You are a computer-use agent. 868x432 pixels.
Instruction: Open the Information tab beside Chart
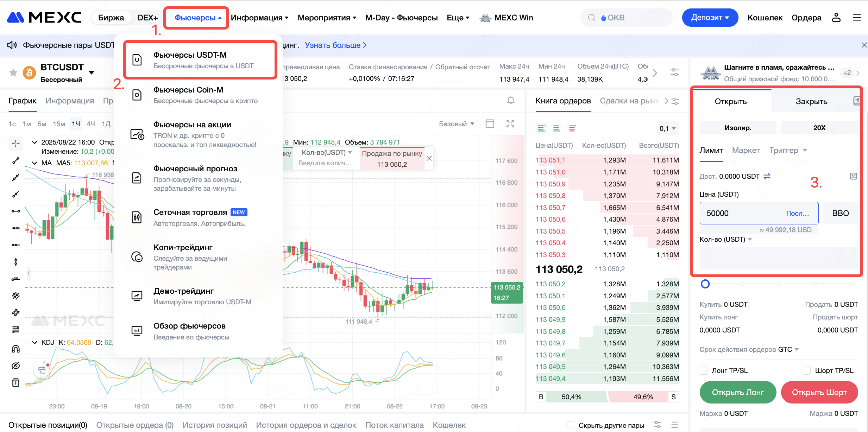70,101
